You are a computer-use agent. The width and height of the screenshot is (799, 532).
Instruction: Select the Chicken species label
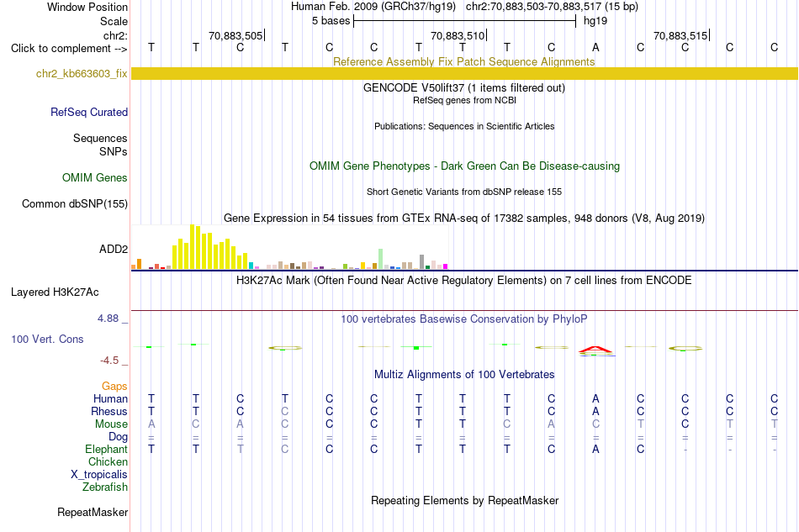pyautogui.click(x=108, y=461)
